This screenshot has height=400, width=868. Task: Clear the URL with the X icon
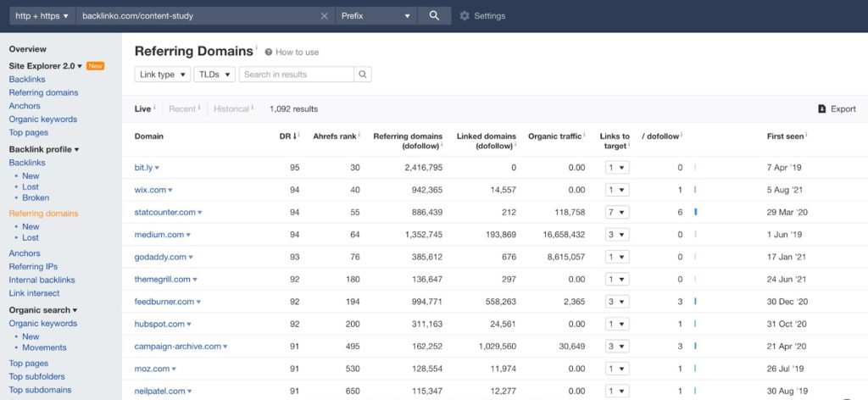325,16
